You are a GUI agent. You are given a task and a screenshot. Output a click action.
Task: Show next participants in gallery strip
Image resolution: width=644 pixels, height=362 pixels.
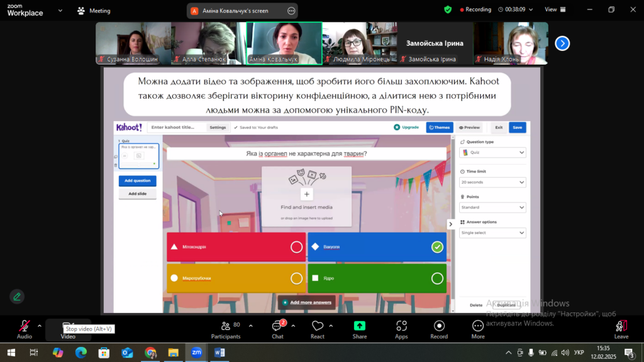pyautogui.click(x=562, y=43)
